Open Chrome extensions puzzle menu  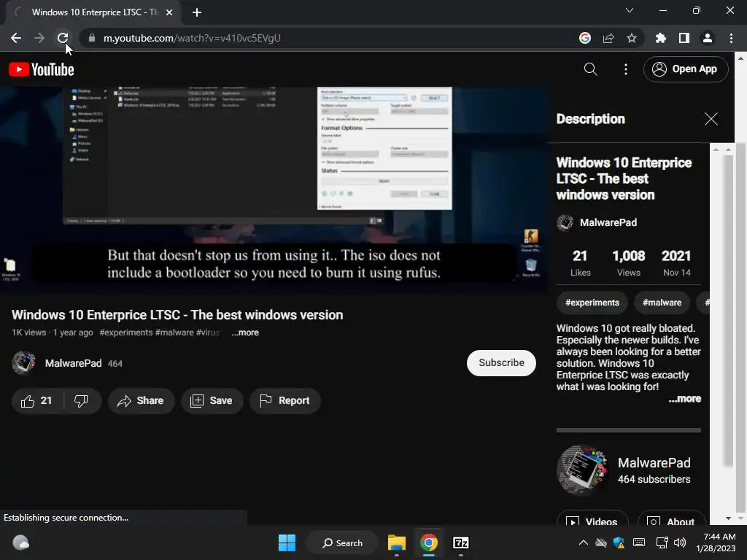pos(661,38)
